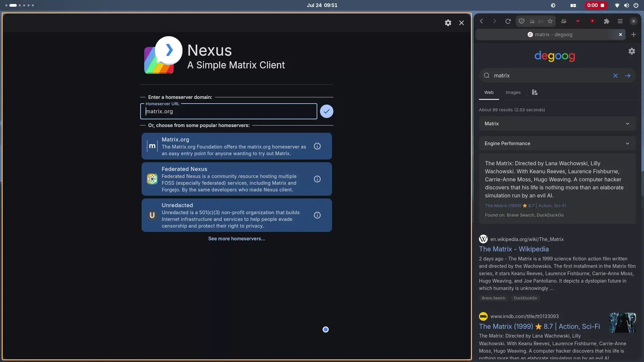Show info for Federated Nexus homeserver
The height and width of the screenshot is (362, 644).
pos(317,179)
